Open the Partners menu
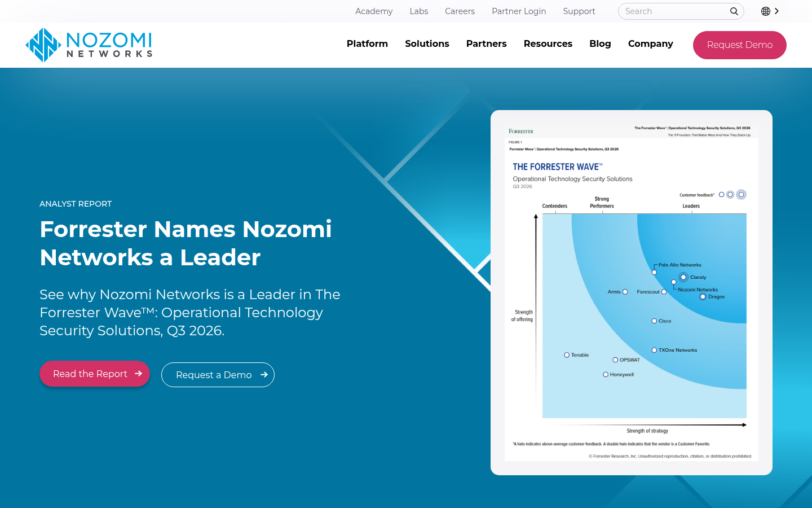Viewport: 812px width, 508px height. click(487, 44)
